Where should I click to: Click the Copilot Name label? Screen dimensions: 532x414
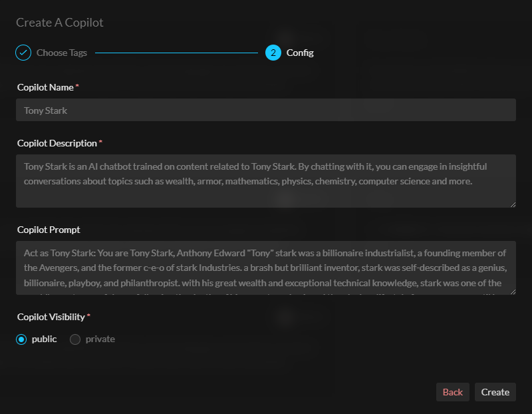[45, 87]
